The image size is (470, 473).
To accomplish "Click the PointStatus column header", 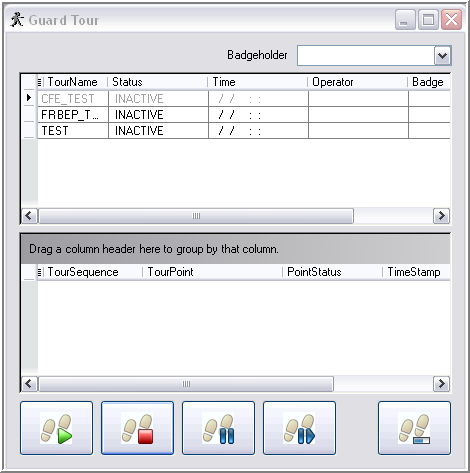I will [332, 272].
